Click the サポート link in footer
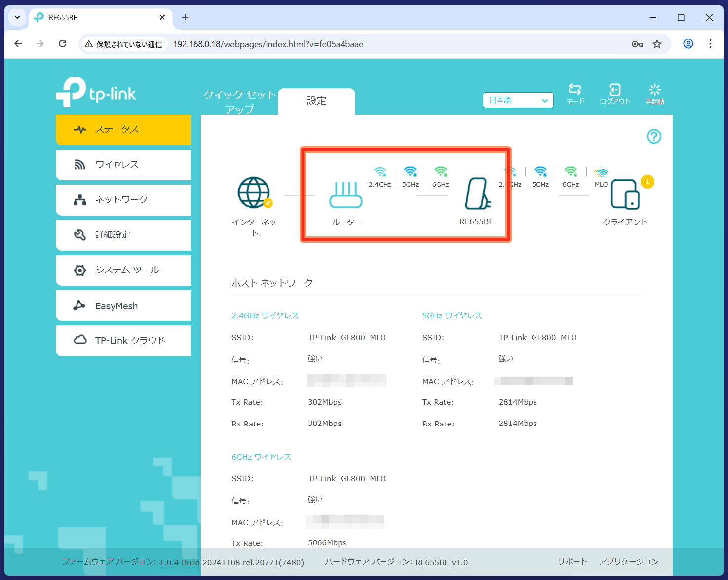The image size is (728, 580). click(573, 562)
